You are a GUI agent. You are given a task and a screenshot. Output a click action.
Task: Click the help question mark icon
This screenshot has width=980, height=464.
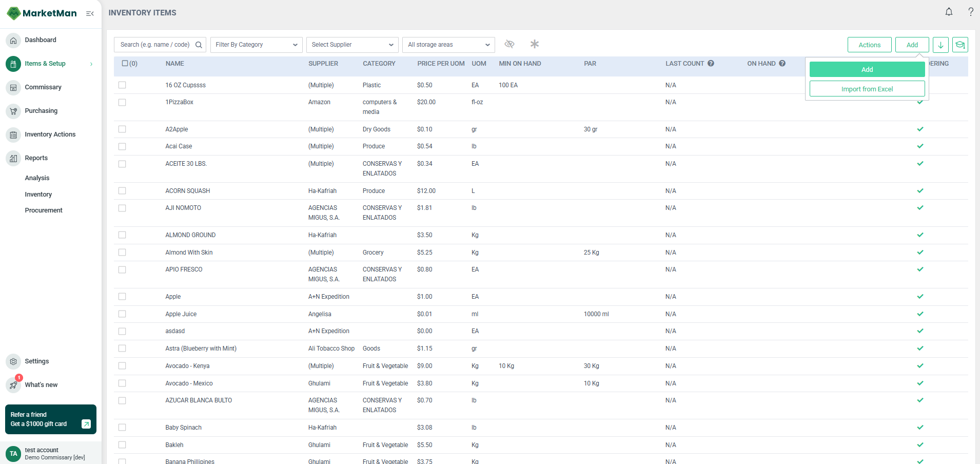pos(971,11)
